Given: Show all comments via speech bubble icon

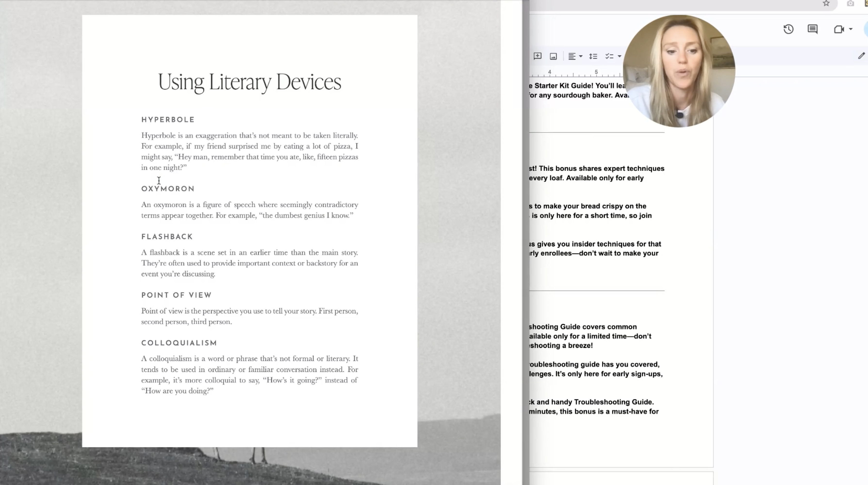Looking at the screenshot, I should (x=812, y=29).
